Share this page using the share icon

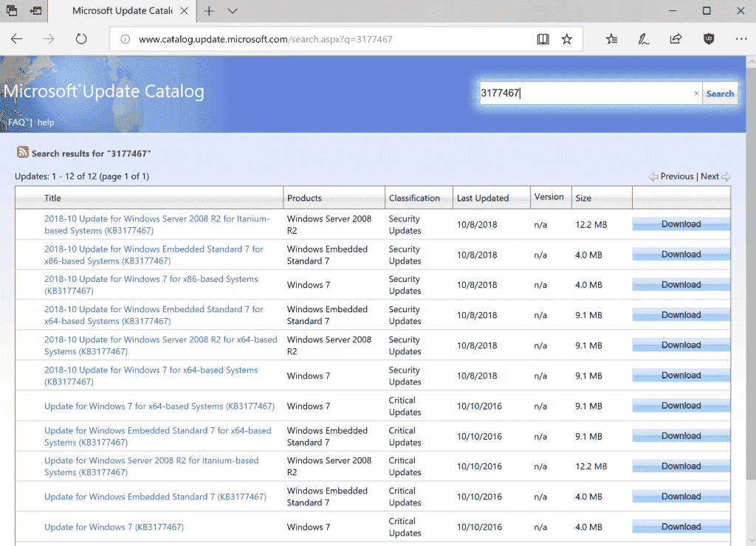click(676, 38)
